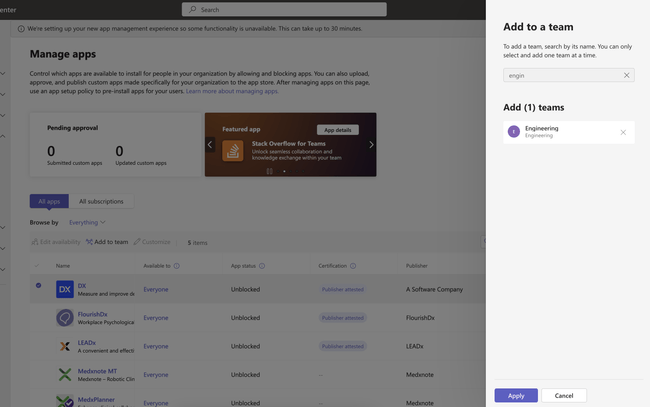
Task: Clear the team search field text
Action: (x=626, y=75)
